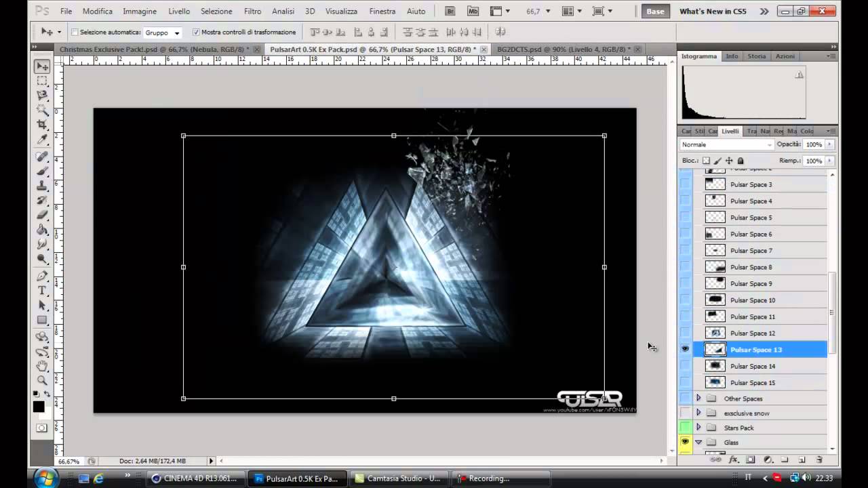Click the Base workspace button

coord(655,12)
